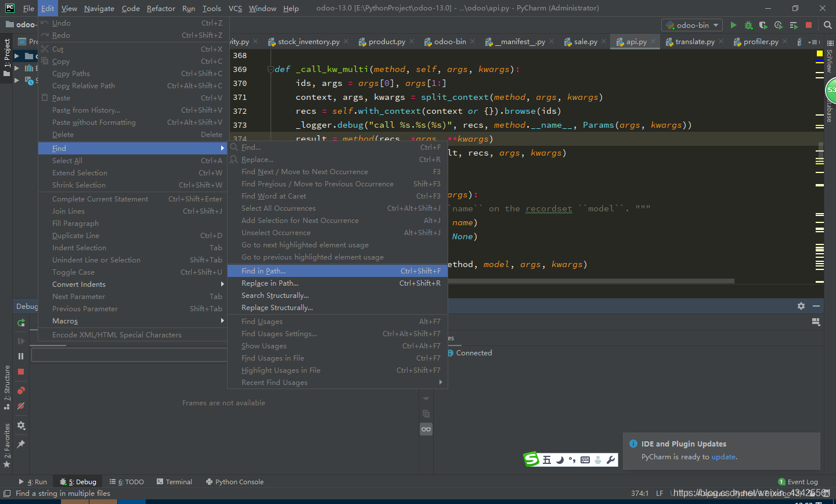Switch to the product.py editor tab
836x504 pixels.
[x=387, y=42]
